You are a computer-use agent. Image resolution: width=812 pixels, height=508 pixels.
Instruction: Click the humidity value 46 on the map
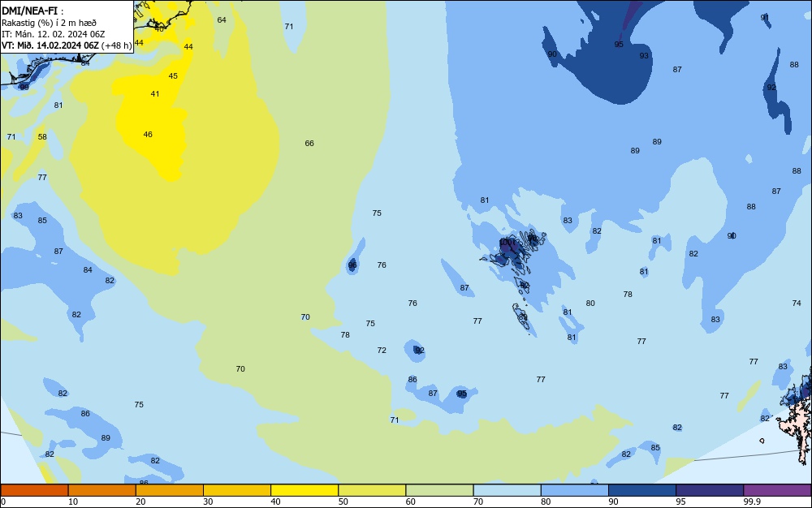tap(148, 135)
